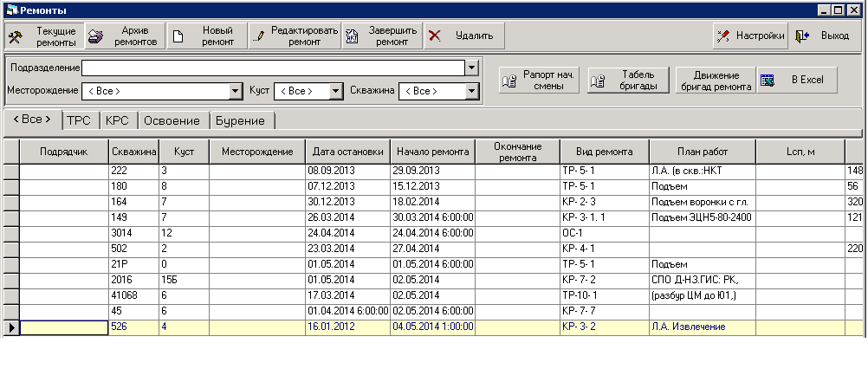Click the Завершить ремонт button label
The height and width of the screenshot is (369, 868).
[392, 36]
